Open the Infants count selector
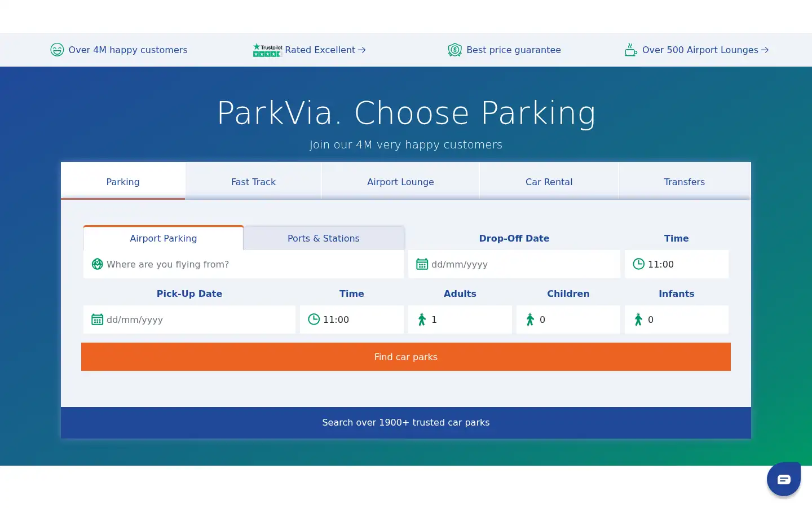This screenshot has height=508, width=812. 677,319
